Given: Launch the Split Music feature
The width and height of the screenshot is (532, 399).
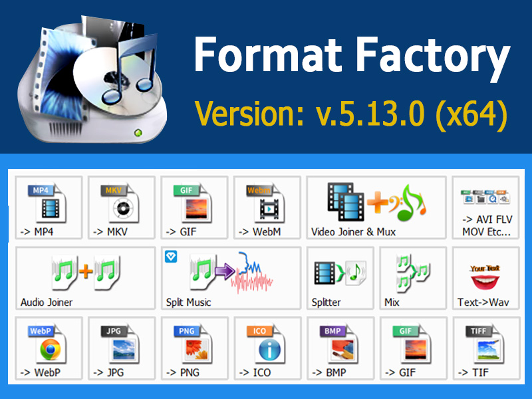Looking at the screenshot, I should point(229,278).
